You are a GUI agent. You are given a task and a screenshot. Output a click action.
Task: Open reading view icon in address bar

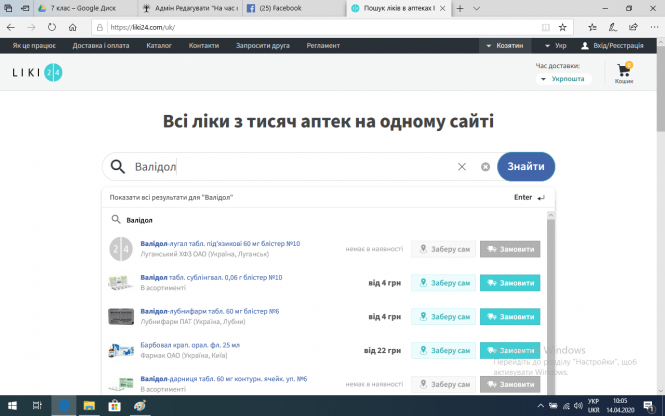(x=546, y=27)
